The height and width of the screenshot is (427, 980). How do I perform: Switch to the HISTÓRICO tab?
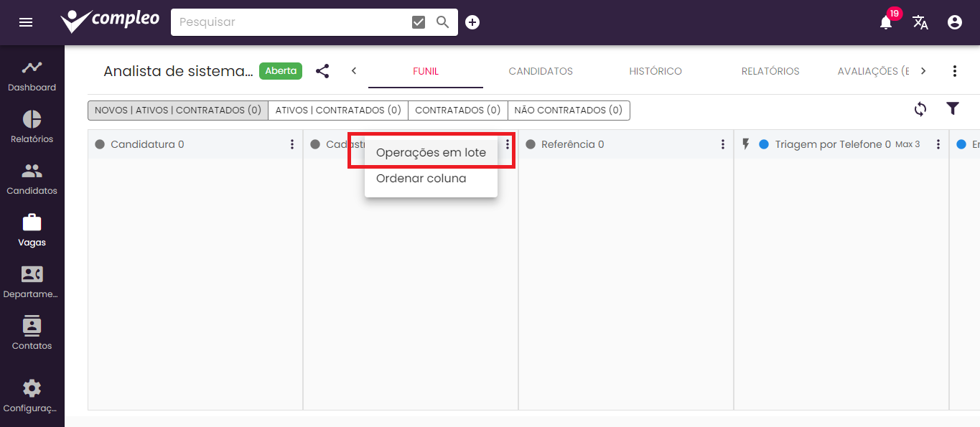pos(655,71)
